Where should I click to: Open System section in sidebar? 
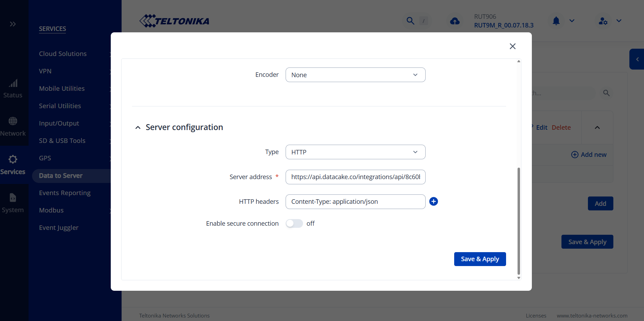click(13, 202)
